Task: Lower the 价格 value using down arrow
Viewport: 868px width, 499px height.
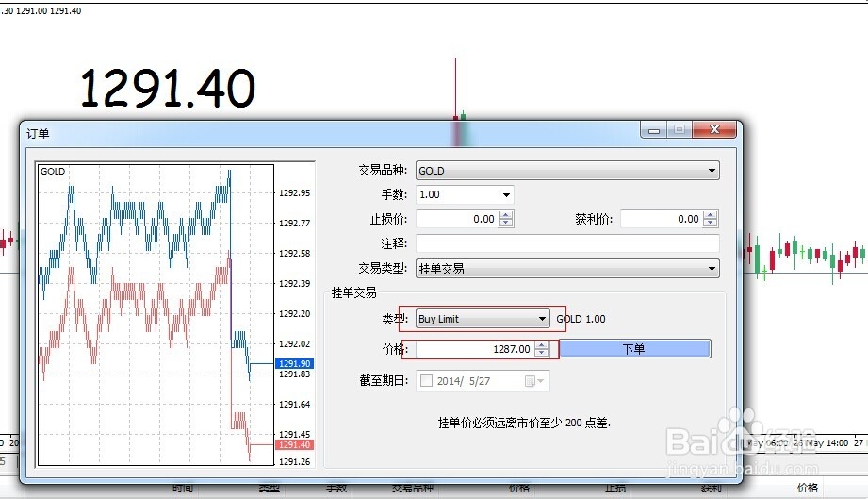Action: 541,354
